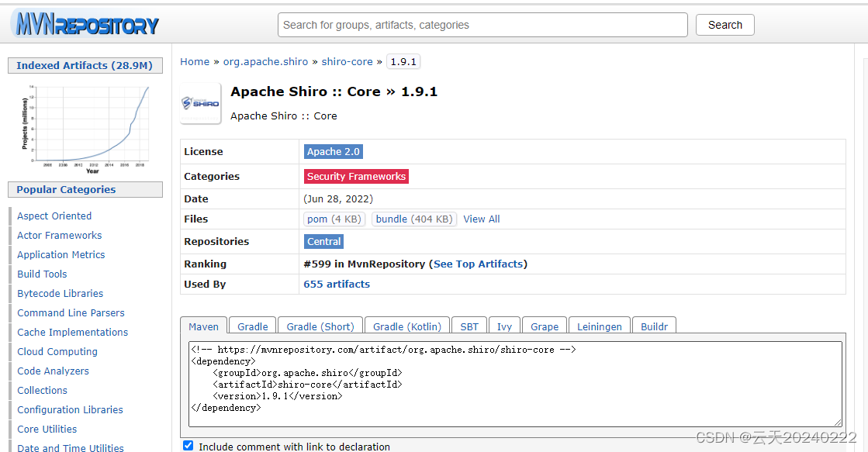Click the date text (Jun 28, 2022)

[x=338, y=198]
